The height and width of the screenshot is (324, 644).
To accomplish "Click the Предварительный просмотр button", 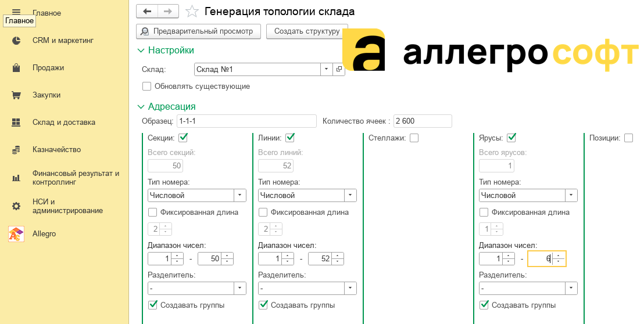I will 198,31.
